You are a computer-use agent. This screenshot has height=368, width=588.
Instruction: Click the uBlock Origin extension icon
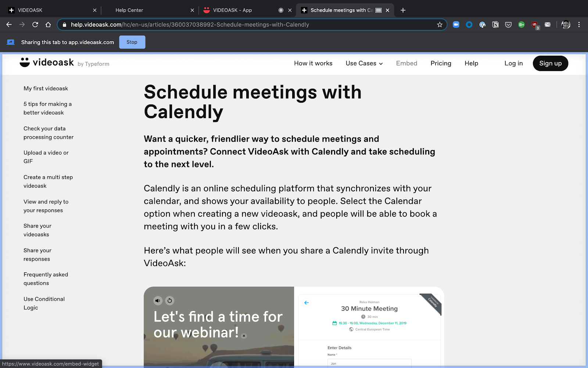point(535,25)
